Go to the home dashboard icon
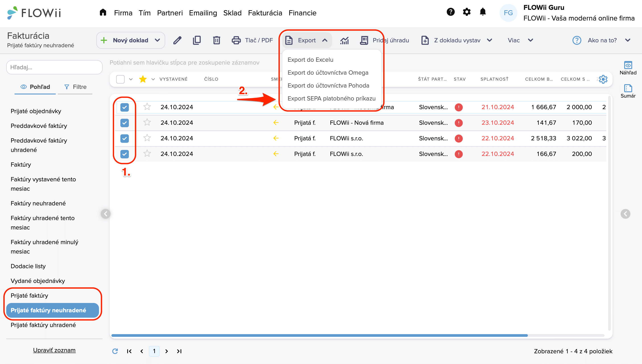 point(103,12)
